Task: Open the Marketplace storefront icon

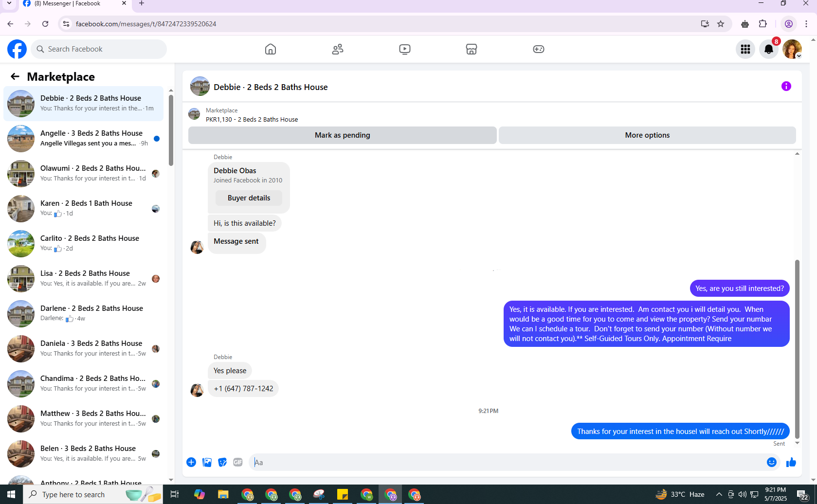Action: 472,49
